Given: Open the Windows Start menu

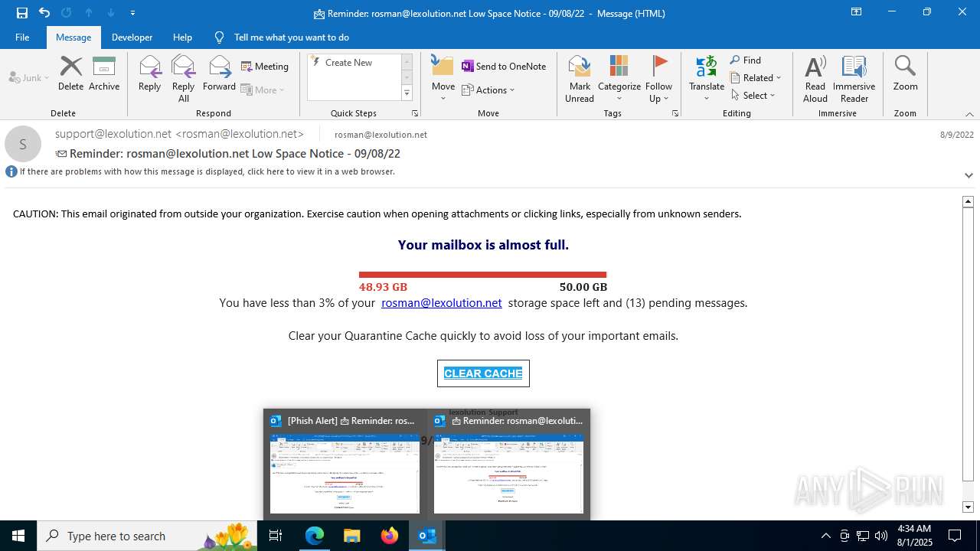Looking at the screenshot, I should point(18,536).
